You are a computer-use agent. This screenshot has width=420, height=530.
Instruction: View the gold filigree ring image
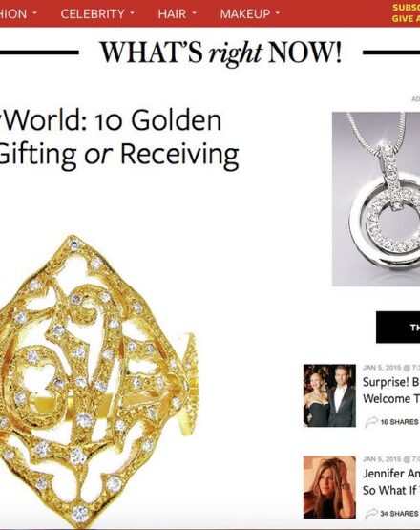(98, 382)
